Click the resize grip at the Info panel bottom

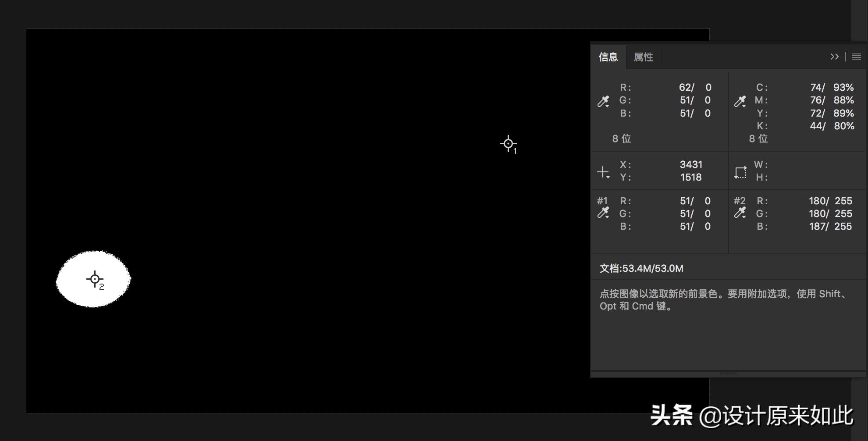click(x=728, y=373)
